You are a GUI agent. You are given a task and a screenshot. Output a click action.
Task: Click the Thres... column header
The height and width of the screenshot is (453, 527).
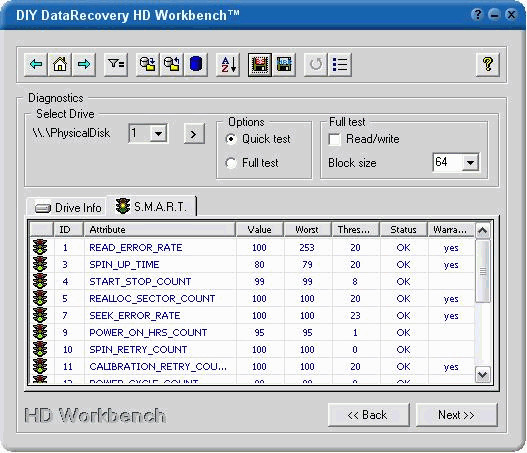(x=356, y=230)
